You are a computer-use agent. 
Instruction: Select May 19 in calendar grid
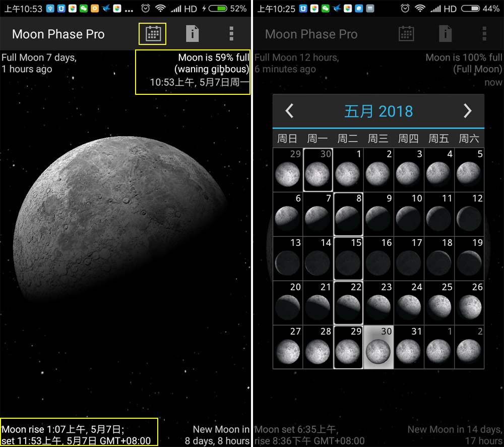pos(469,259)
